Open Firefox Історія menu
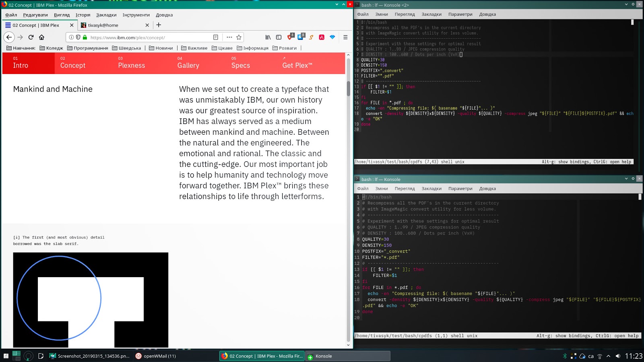Screen dimensions: 644x362 [x=83, y=15]
